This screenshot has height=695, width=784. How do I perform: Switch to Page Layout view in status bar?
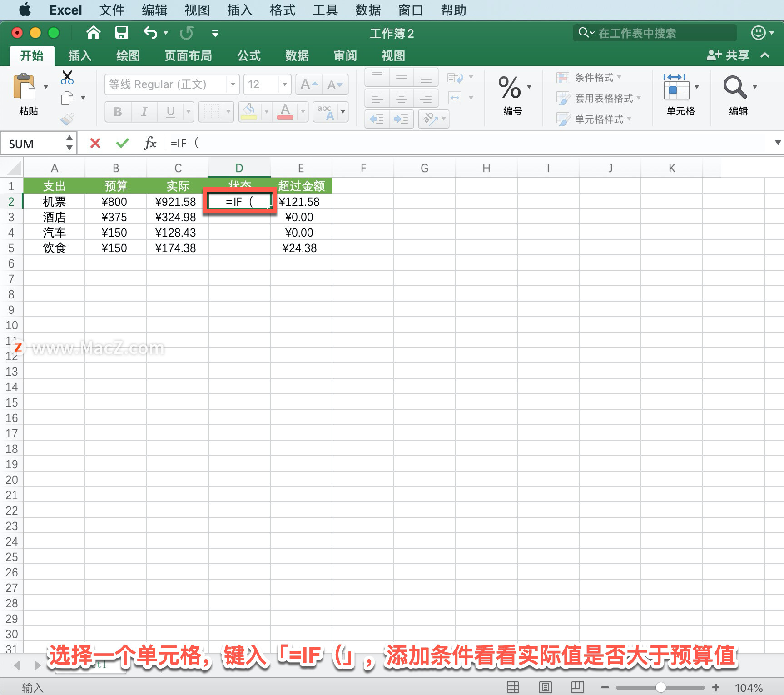tap(545, 687)
